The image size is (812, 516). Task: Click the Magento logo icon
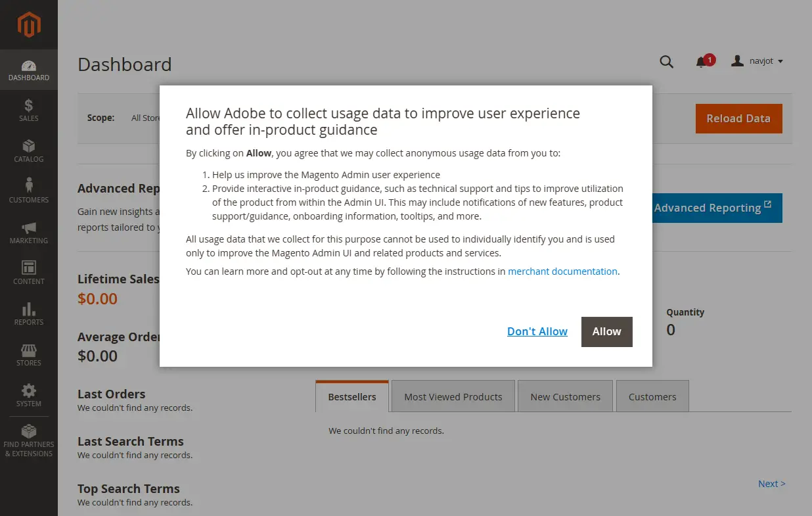pyautogui.click(x=29, y=25)
